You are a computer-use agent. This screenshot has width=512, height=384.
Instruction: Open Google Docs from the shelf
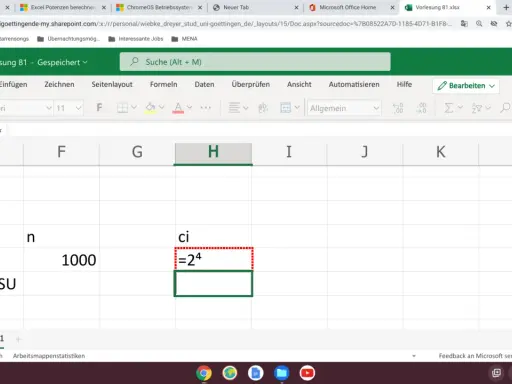pyautogui.click(x=256, y=373)
